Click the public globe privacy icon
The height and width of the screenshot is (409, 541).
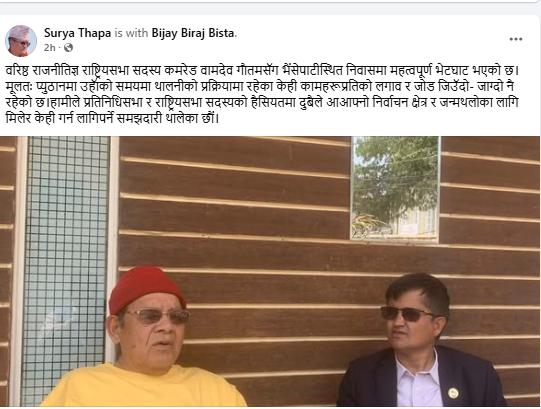click(x=68, y=48)
